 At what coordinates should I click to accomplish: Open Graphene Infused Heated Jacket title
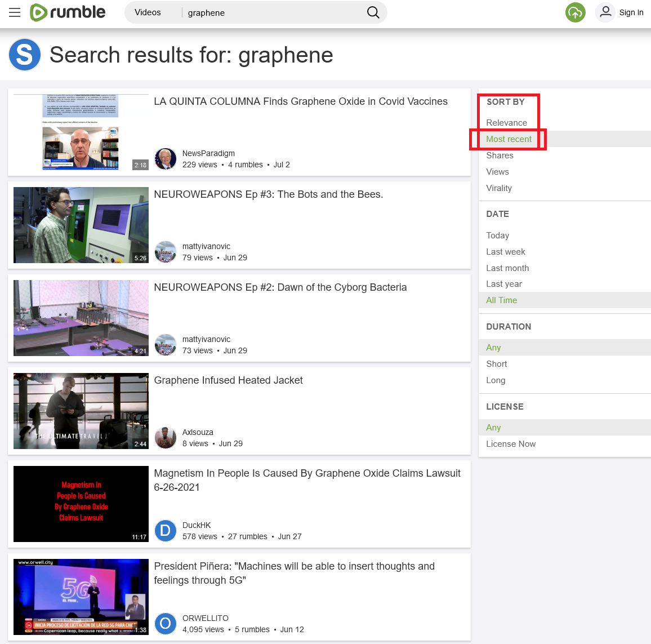click(x=228, y=380)
